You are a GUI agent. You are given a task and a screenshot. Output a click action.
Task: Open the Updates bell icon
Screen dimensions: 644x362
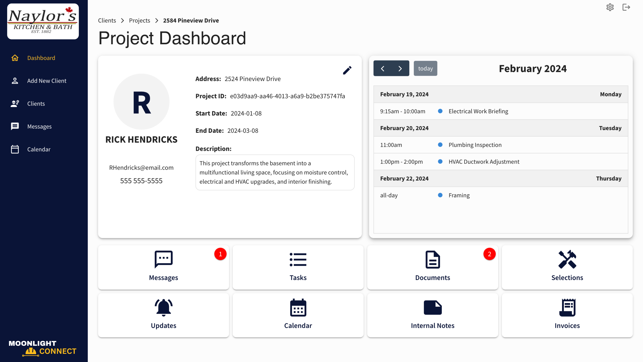163,307
